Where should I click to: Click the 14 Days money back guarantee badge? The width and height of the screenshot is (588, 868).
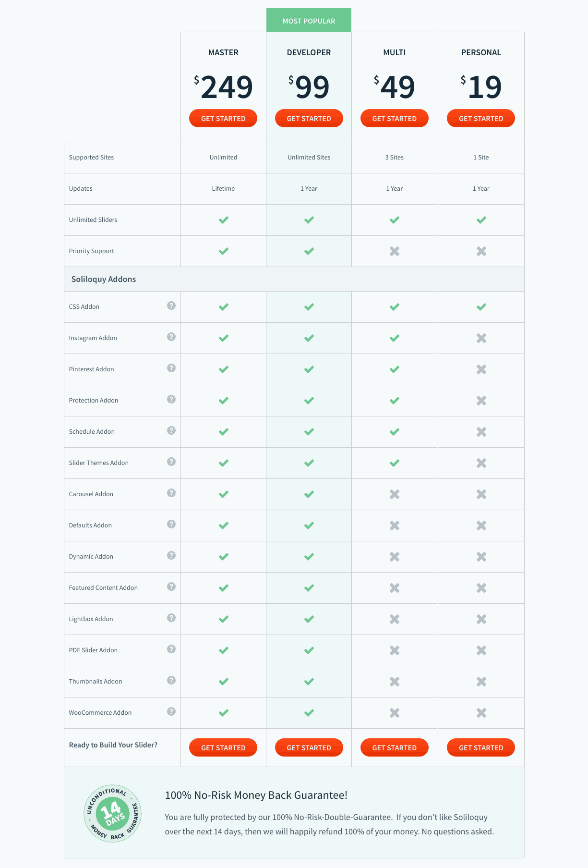pyautogui.click(x=112, y=813)
